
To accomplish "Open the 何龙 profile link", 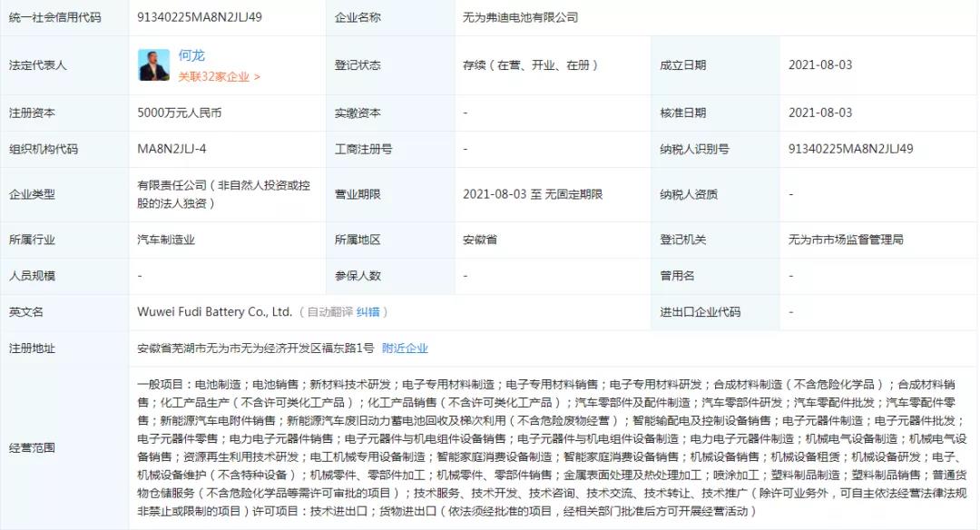I will tap(191, 55).
